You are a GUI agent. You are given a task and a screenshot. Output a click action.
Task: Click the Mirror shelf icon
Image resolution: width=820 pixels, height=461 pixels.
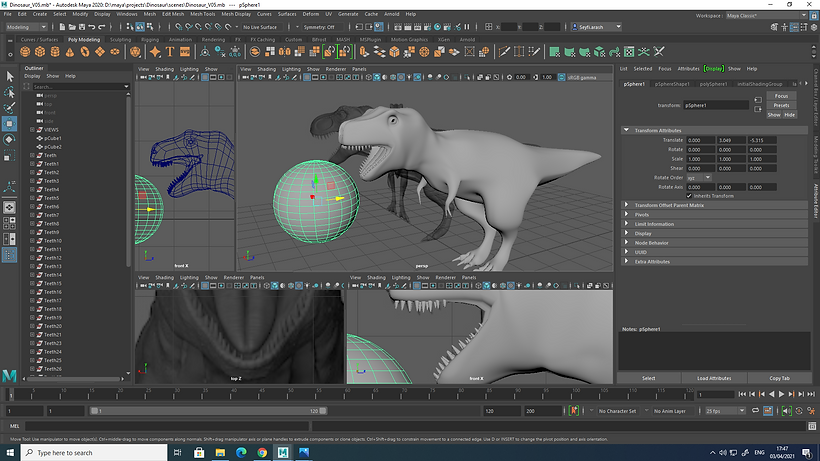(x=284, y=52)
